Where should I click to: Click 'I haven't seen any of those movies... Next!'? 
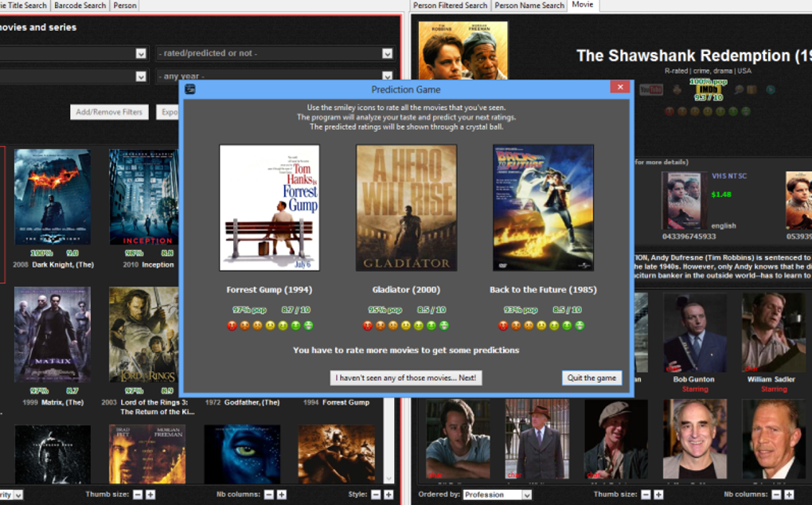tap(406, 378)
